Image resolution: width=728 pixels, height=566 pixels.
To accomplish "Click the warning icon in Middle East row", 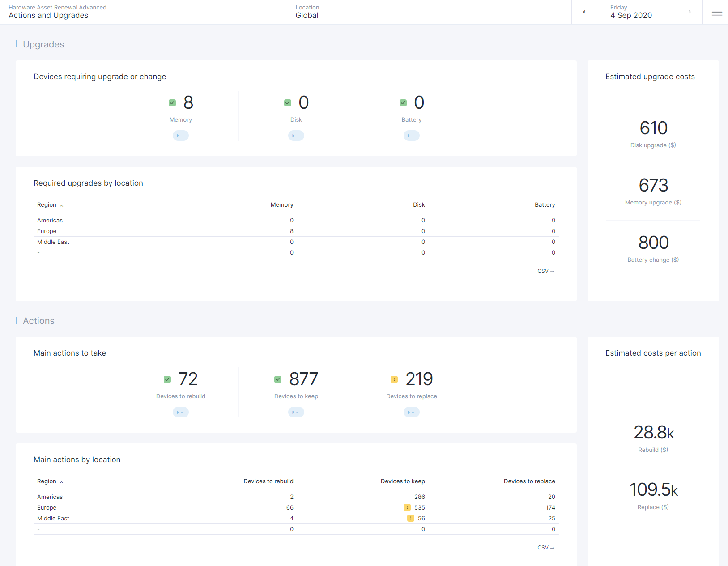I will pyautogui.click(x=410, y=518).
